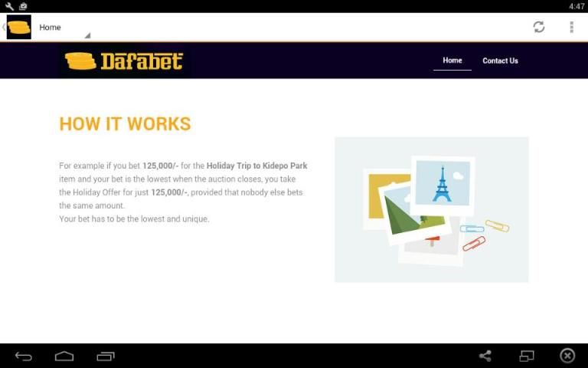Screen dimensions: 588x368
Task: Tap the screen display icon beside share
Action: coord(526,356)
